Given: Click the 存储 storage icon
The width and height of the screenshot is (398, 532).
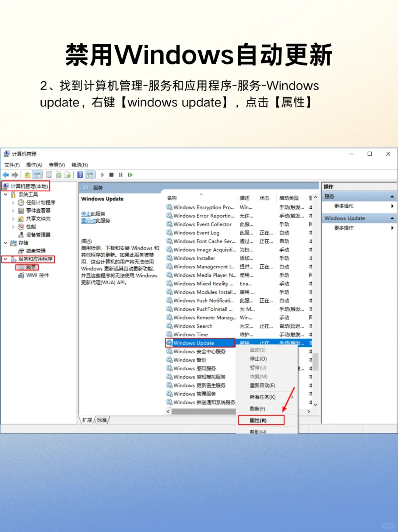Looking at the screenshot, I should [13, 243].
